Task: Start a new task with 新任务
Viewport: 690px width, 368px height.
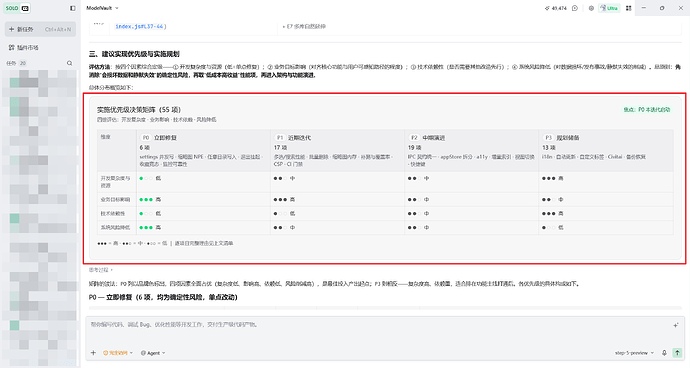Action: (x=40, y=29)
